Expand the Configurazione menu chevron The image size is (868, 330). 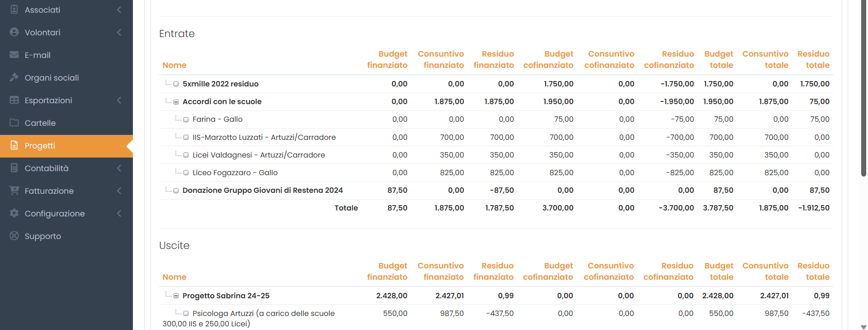point(119,213)
